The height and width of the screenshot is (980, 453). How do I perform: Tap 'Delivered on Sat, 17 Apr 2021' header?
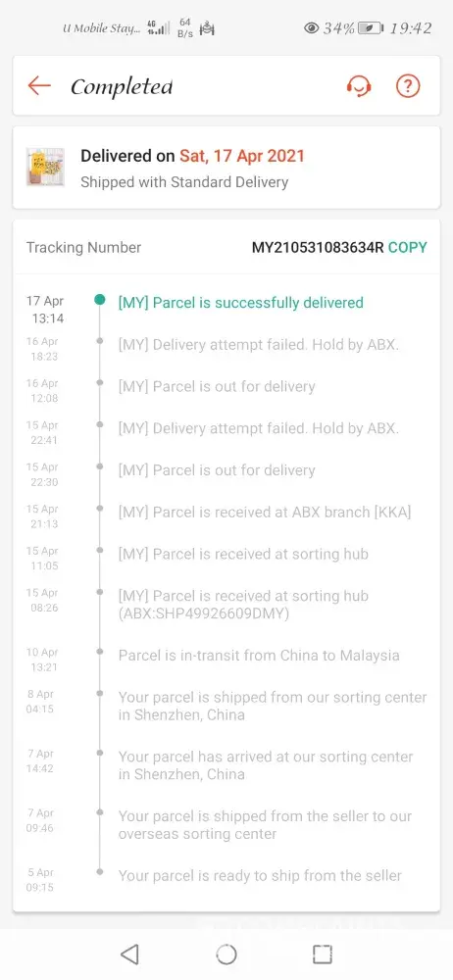coord(193,156)
